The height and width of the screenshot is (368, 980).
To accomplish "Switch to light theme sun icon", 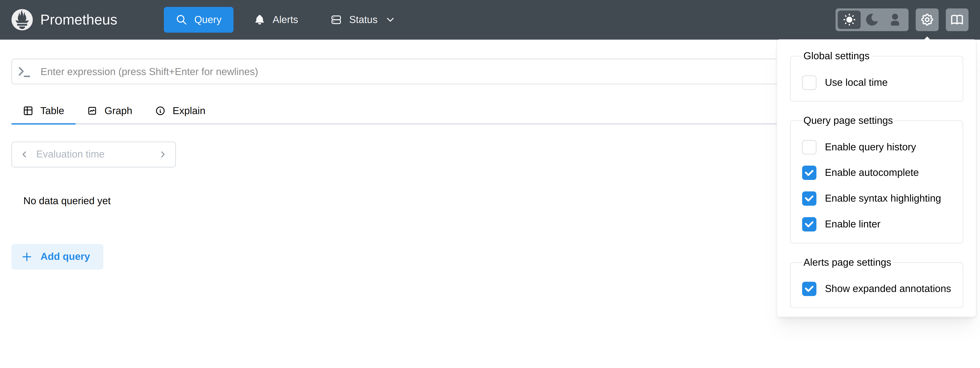I will (849, 20).
